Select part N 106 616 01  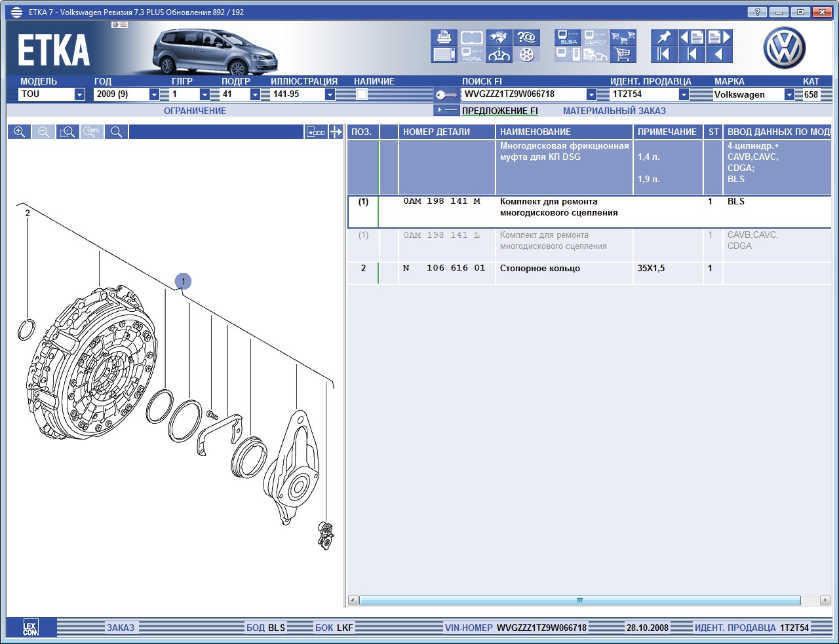[589, 273]
